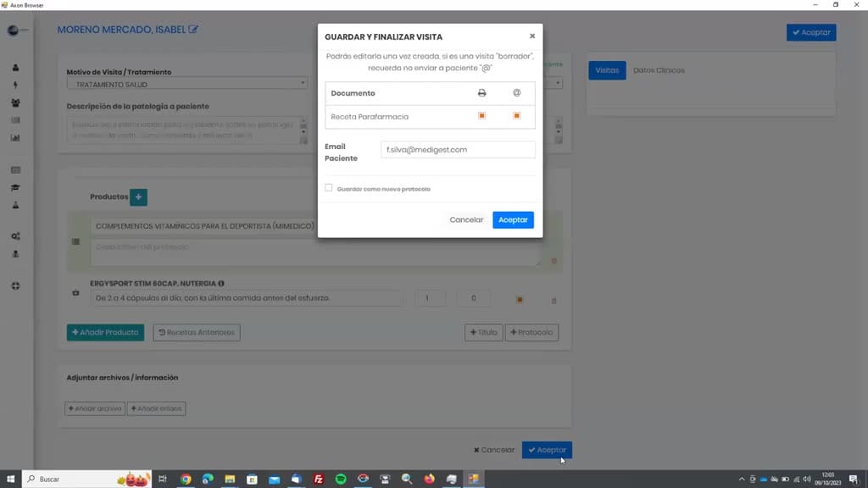Viewport: 868px width, 488px height.
Task: Select the Visitas tab
Action: [607, 70]
